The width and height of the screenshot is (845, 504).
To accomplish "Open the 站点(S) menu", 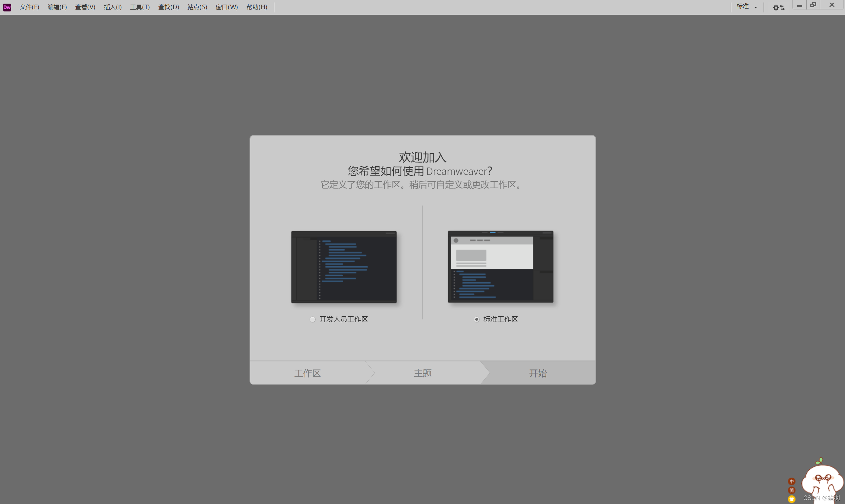I will [197, 7].
